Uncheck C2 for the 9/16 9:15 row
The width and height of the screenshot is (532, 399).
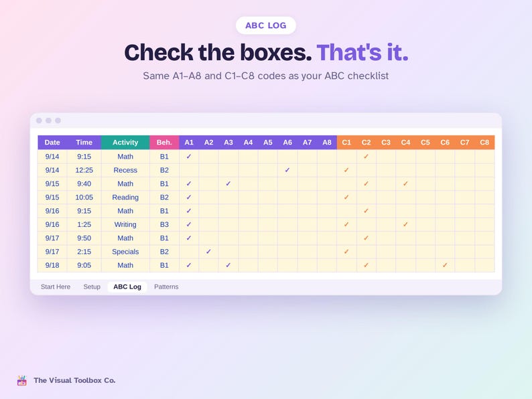pyautogui.click(x=366, y=211)
